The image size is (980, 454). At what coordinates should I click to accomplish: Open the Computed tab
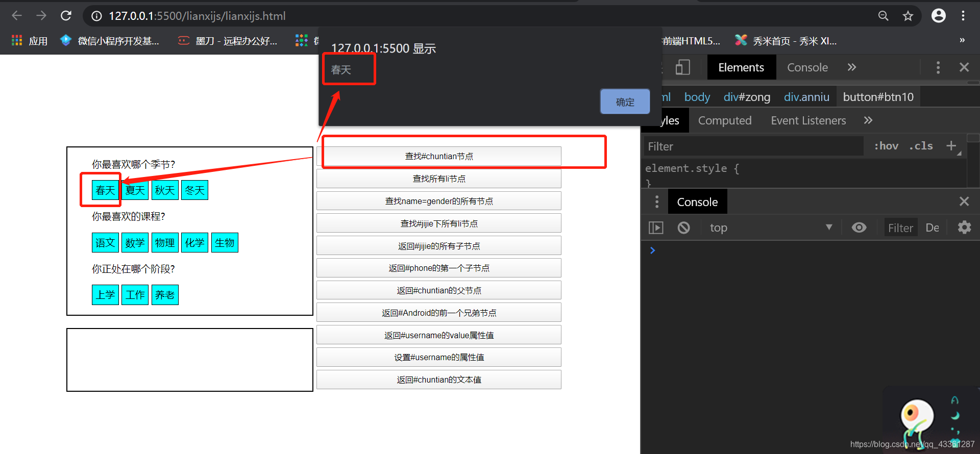[725, 120]
